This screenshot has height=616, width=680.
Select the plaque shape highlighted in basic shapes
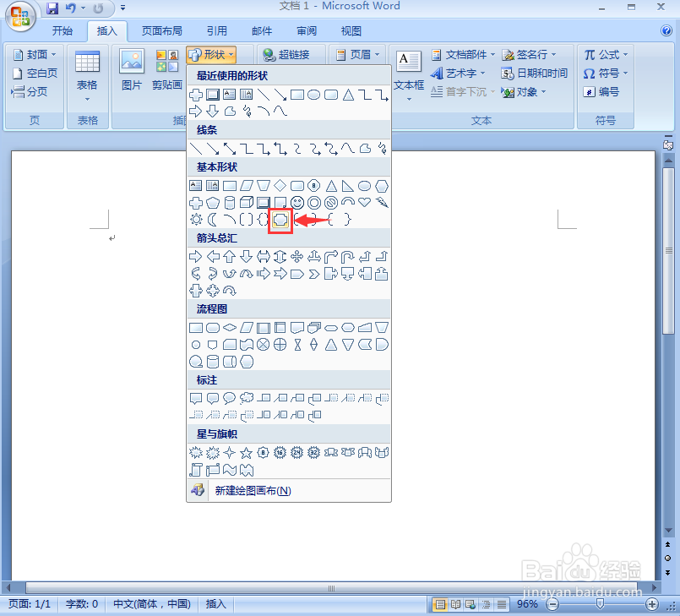(x=280, y=220)
